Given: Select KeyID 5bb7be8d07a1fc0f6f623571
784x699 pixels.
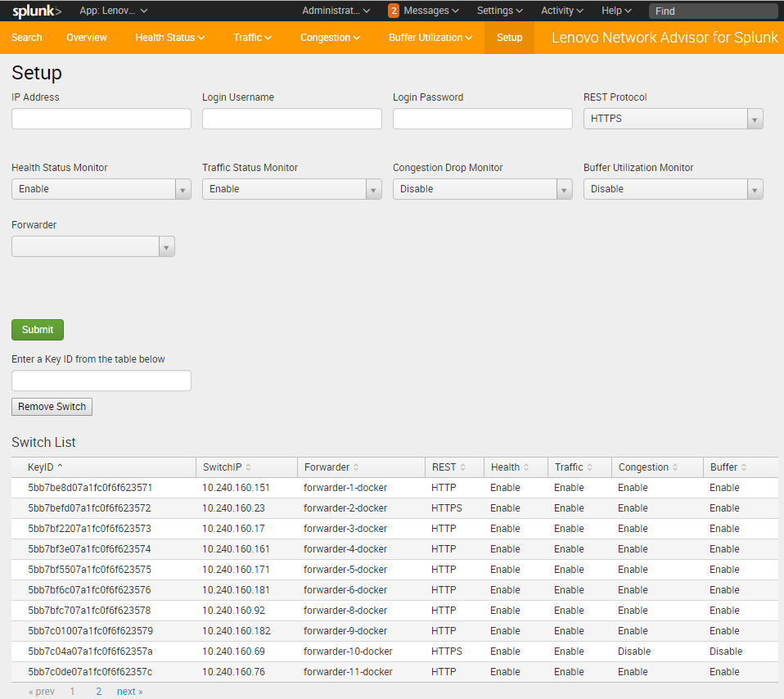Looking at the screenshot, I should (90, 488).
